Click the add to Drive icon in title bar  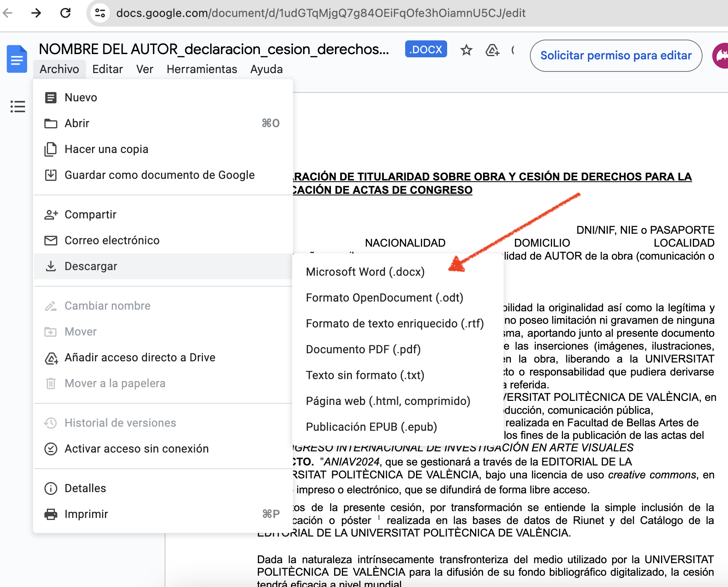point(492,50)
